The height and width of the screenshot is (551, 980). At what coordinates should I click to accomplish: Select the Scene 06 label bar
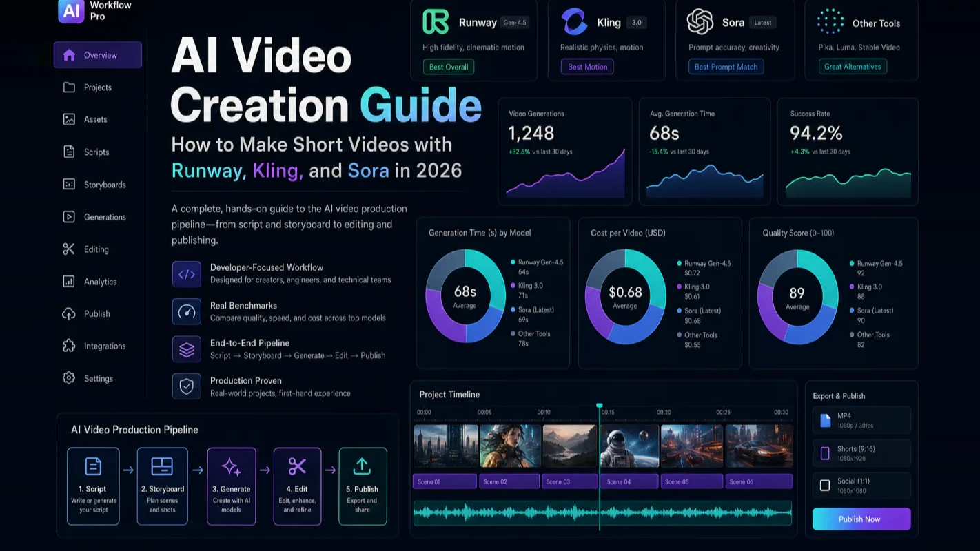pyautogui.click(x=759, y=481)
